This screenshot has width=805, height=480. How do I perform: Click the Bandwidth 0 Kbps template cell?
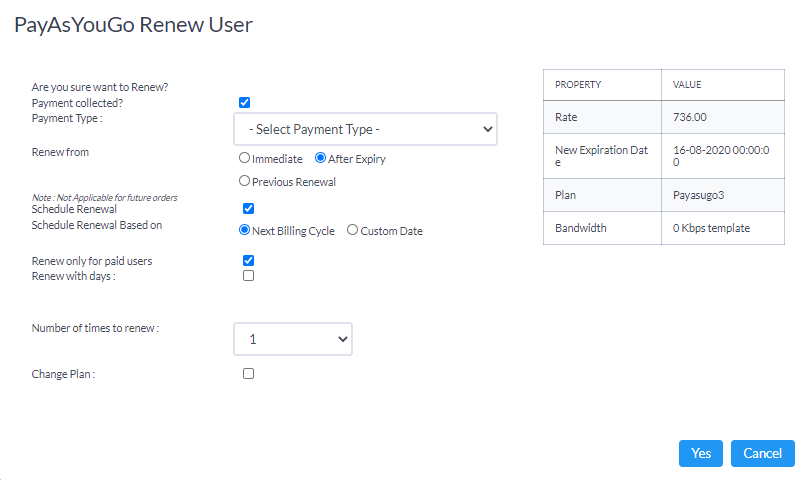[723, 228]
